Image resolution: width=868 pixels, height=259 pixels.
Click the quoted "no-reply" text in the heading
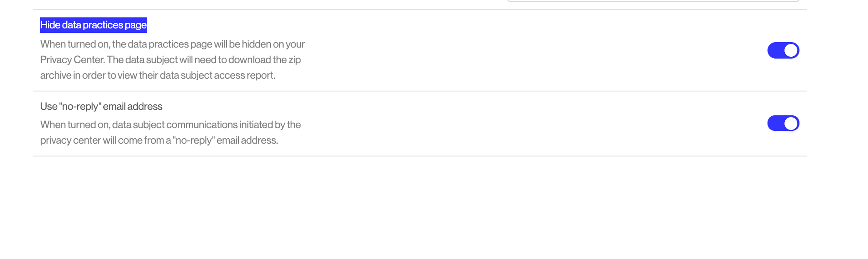80,107
